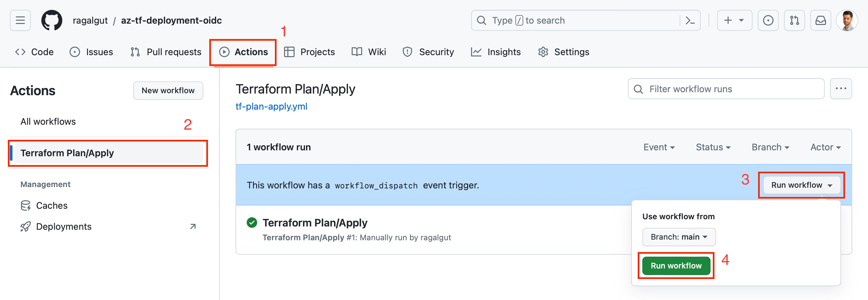
Task: Switch to the Projects tab
Action: 309,52
